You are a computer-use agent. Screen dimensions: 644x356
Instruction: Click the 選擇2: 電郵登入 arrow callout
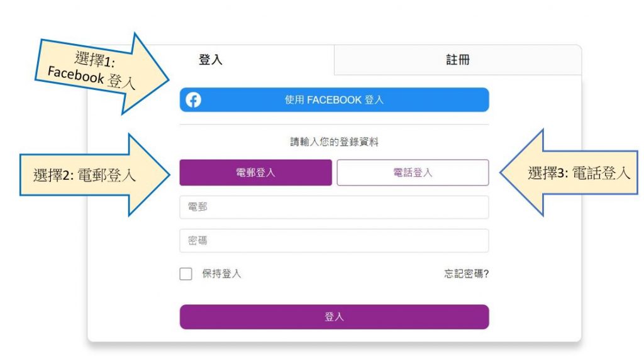point(95,175)
